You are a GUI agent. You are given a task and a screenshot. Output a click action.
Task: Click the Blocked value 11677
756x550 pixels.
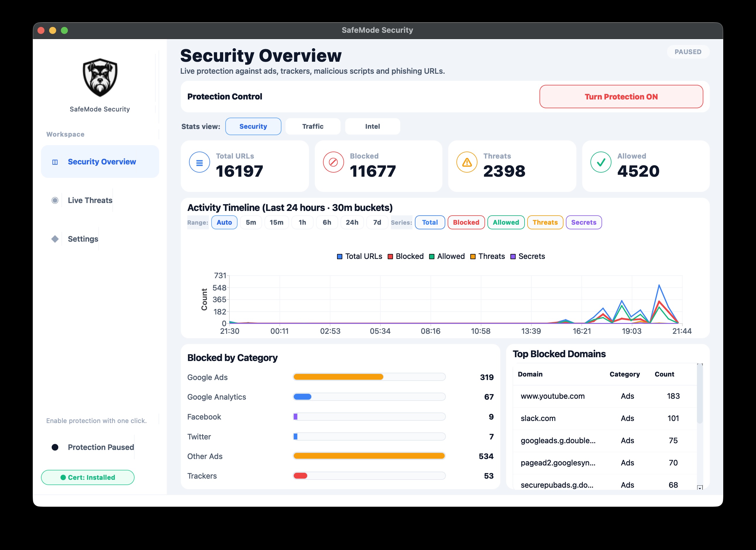[x=373, y=171]
